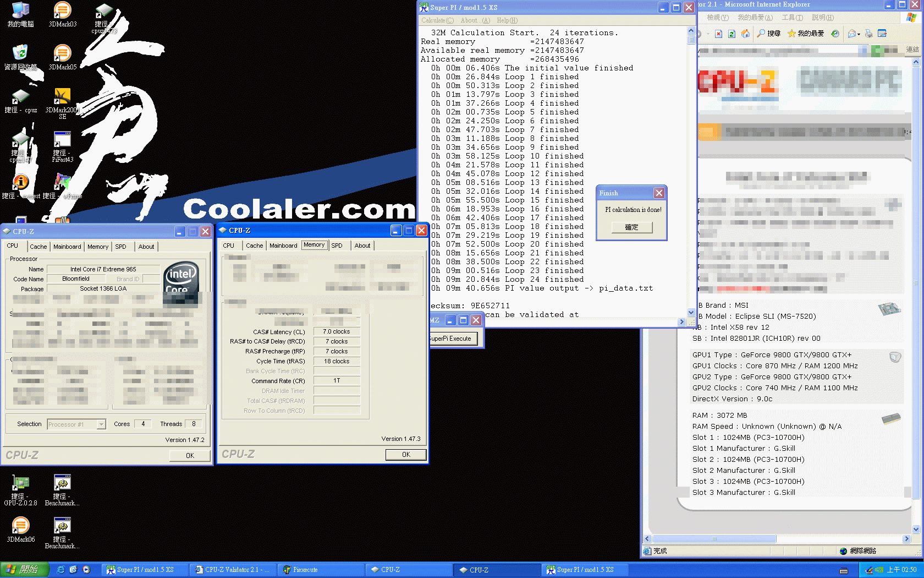Click the 開始 Start button
This screenshot has width=924, height=578.
25,570
